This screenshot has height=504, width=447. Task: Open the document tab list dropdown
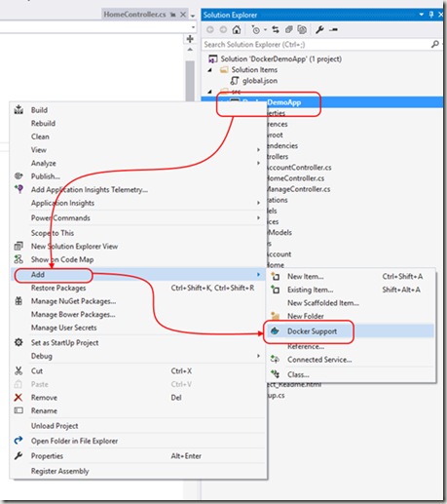[193, 16]
